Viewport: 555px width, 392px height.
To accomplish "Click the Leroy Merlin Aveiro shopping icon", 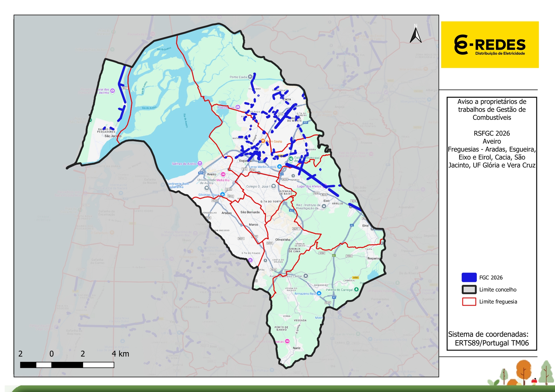I will click(280, 167).
